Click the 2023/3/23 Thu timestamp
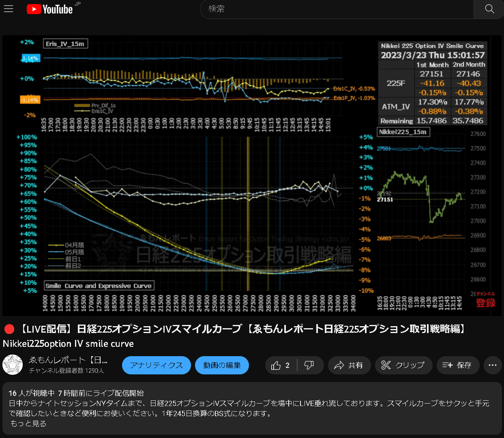The width and height of the screenshot is (504, 438). point(433,55)
